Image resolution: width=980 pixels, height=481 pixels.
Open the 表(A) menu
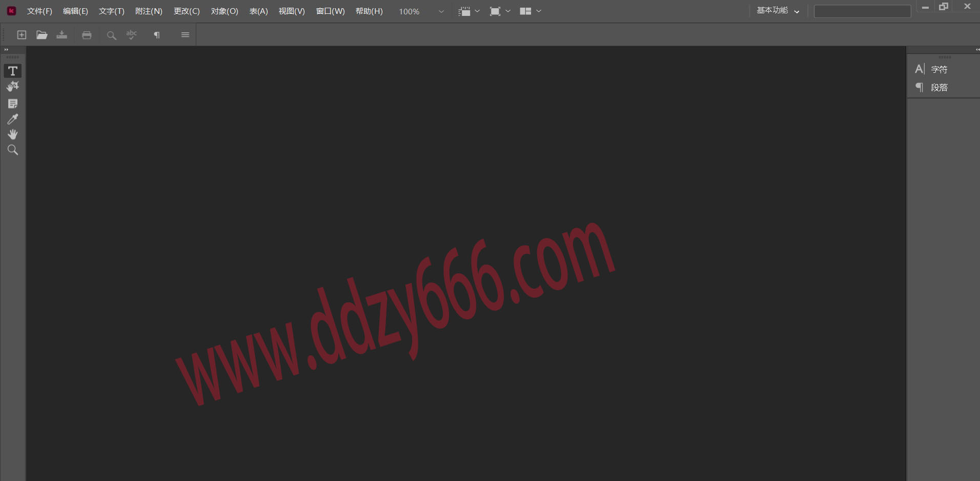click(258, 11)
